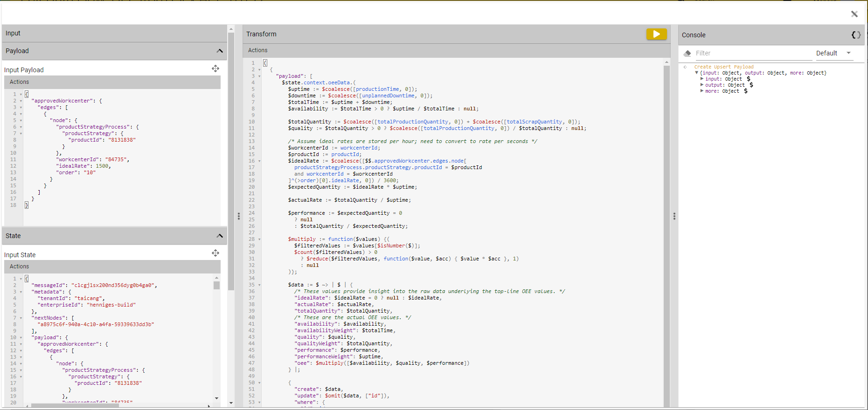Screen dimensions: 868x410
Task: Run the transform with the yellow play button
Action: pyautogui.click(x=656, y=34)
